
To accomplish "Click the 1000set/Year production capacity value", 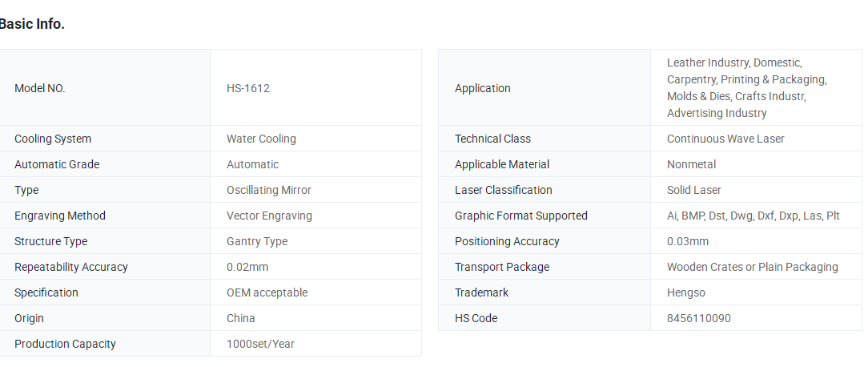I will pos(260,344).
